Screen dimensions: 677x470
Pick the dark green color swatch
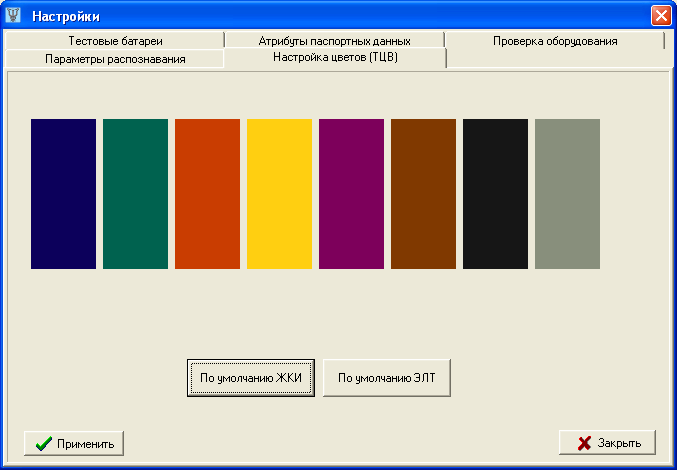(136, 194)
